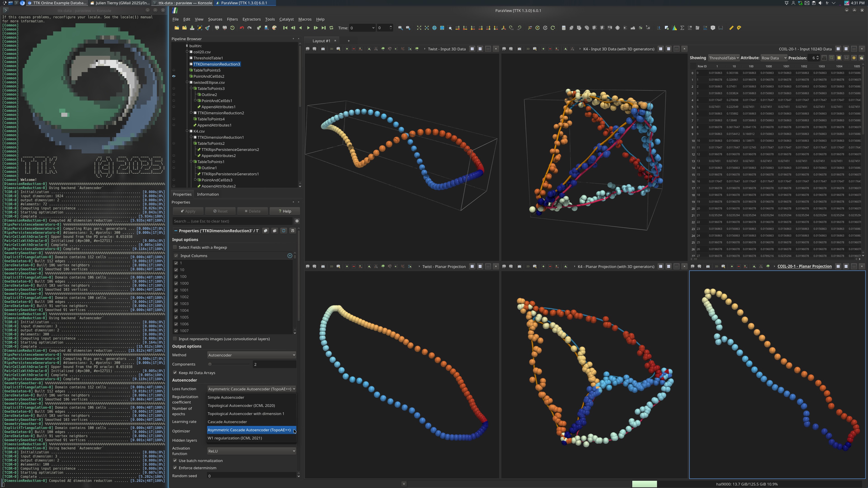Switch to the Information tab
The image size is (868, 488).
pyautogui.click(x=208, y=194)
